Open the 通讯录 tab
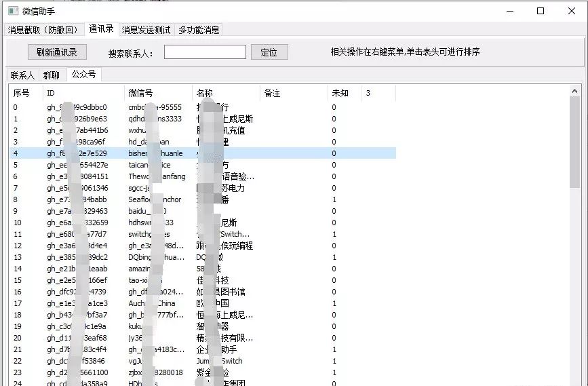This screenshot has width=588, height=386. click(101, 29)
